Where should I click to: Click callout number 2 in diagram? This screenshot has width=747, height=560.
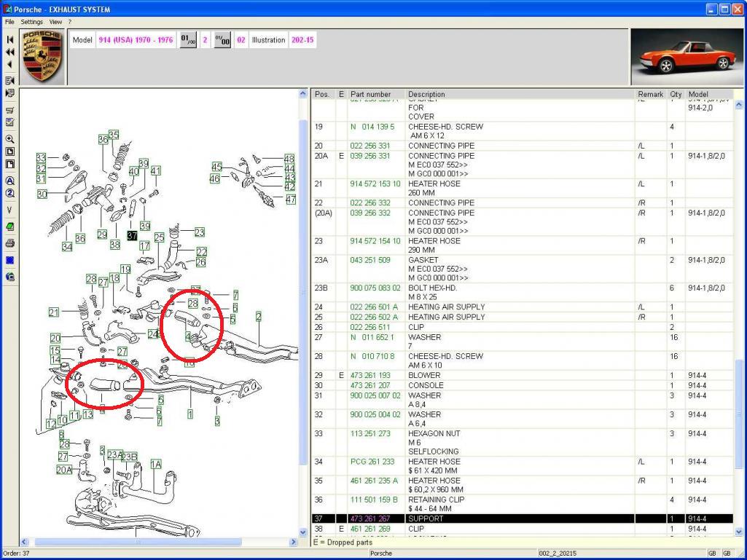[x=258, y=316]
